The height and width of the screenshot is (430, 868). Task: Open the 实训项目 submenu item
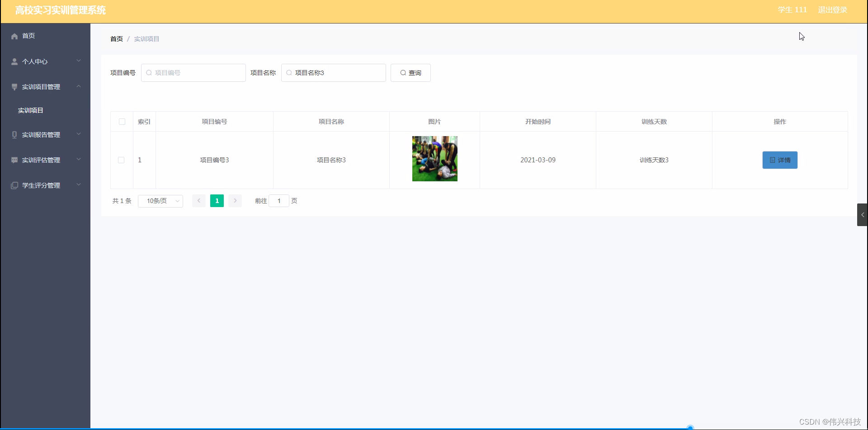[30, 110]
